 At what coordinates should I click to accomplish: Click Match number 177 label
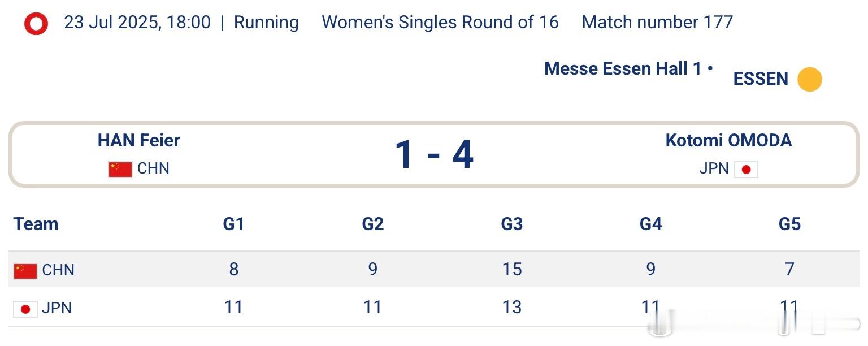pos(657,23)
